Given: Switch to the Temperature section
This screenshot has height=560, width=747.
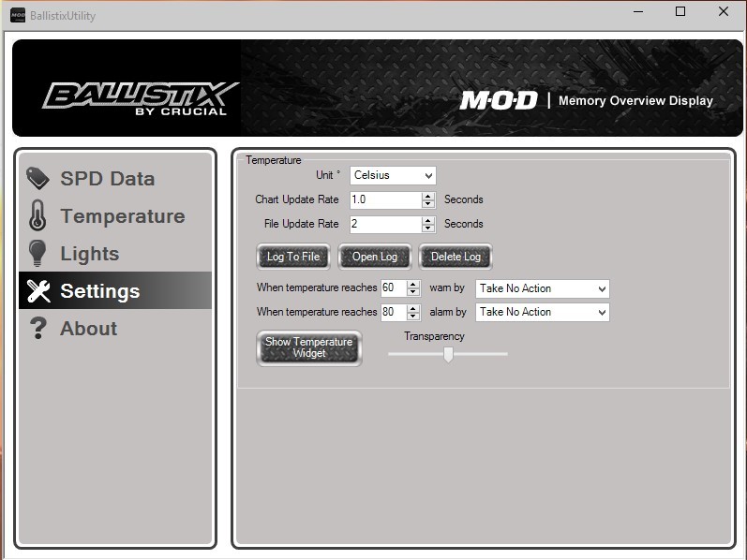Looking at the screenshot, I should point(114,215).
